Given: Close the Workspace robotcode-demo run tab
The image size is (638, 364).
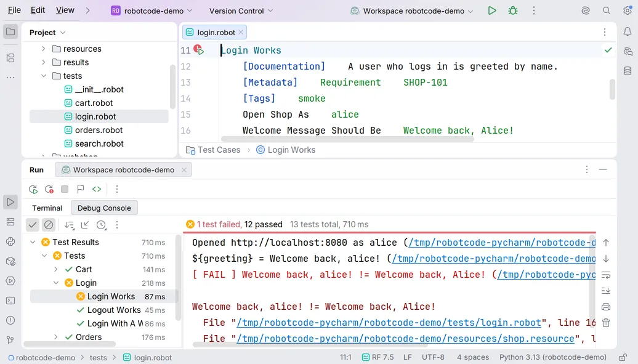Looking at the screenshot, I should pos(184,170).
